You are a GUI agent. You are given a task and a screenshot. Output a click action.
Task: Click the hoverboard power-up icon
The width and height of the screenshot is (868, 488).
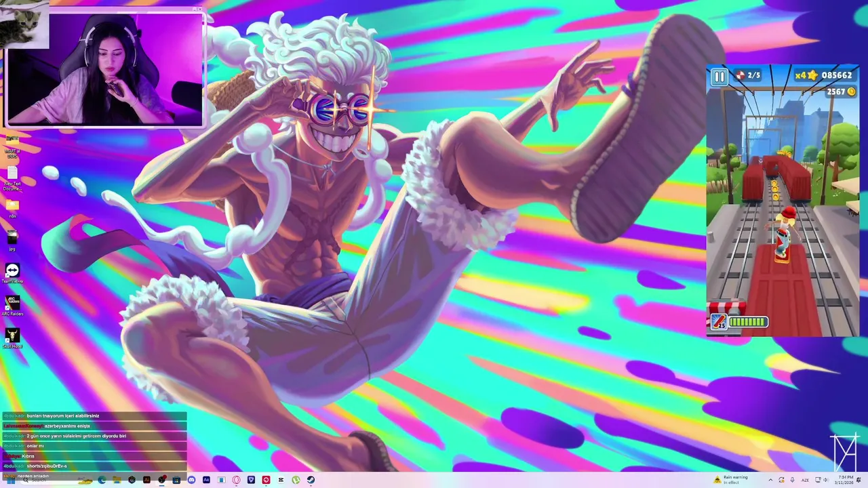click(718, 322)
